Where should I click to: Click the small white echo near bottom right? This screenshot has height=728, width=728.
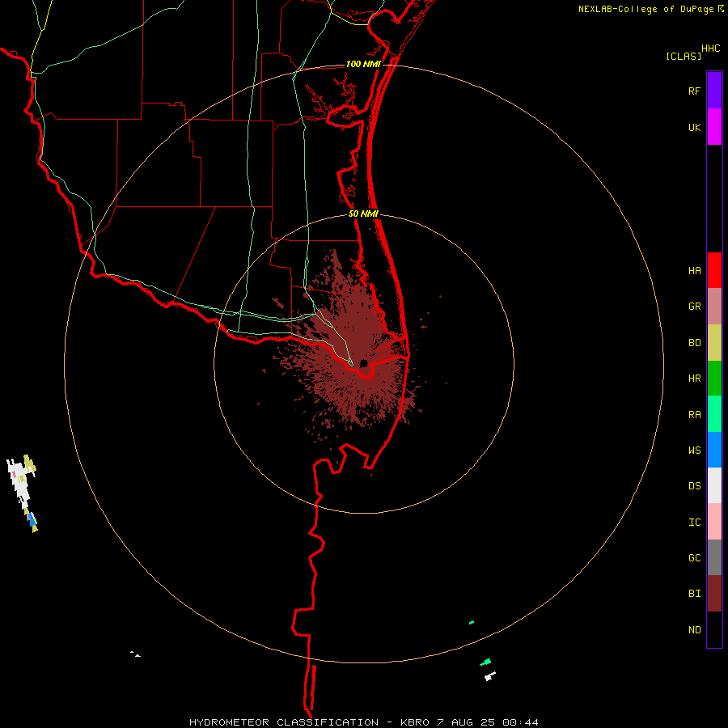tap(490, 676)
